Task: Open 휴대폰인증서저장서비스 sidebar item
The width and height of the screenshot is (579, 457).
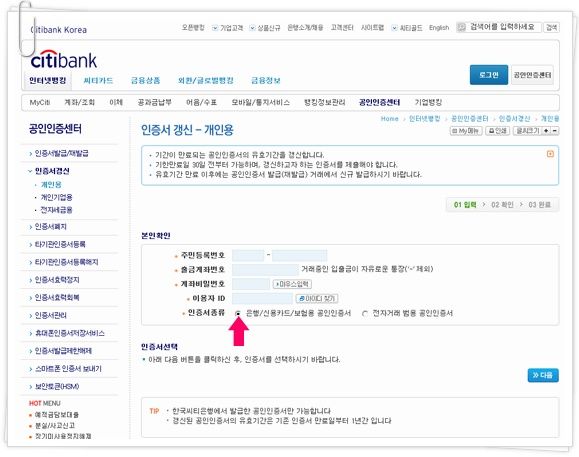Action: 67,333
